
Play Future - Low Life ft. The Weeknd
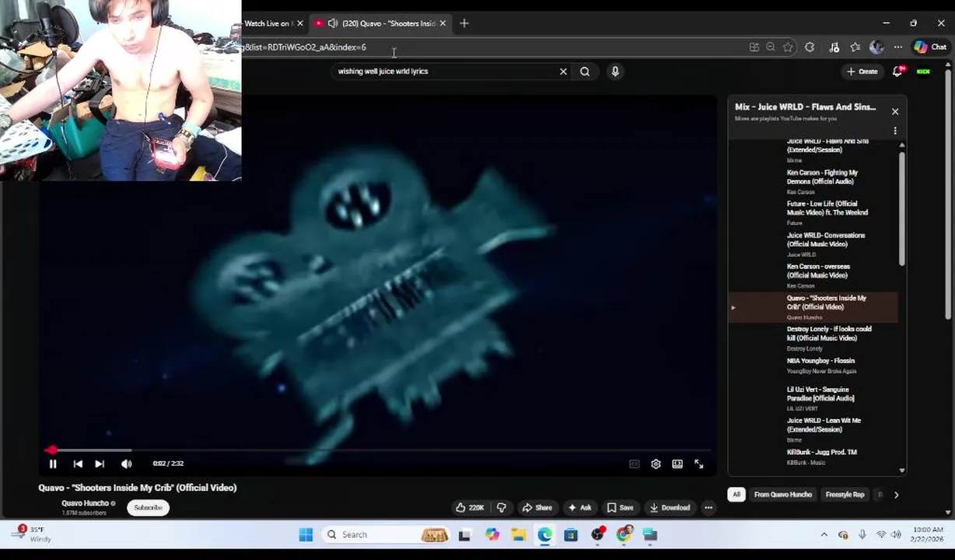point(814,212)
